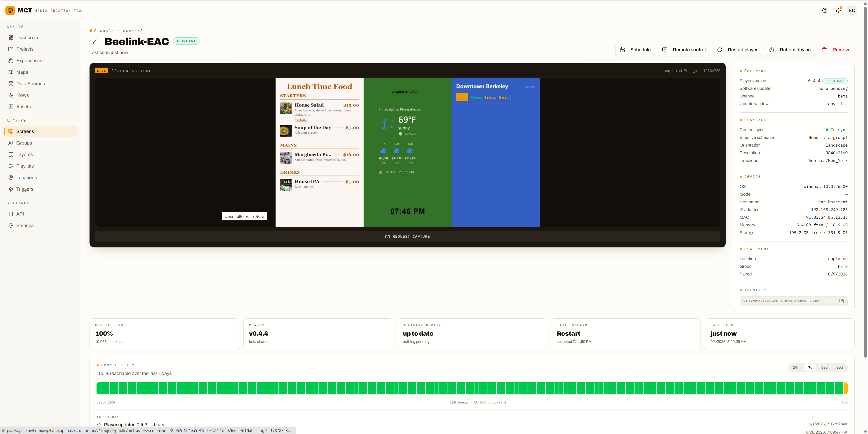Click the edit pencil icon beside Beelink-EAC

pyautogui.click(x=95, y=41)
